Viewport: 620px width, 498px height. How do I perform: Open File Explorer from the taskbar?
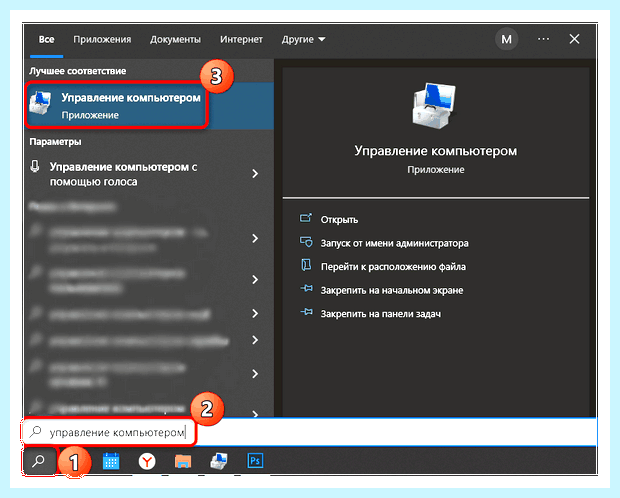coord(183,461)
